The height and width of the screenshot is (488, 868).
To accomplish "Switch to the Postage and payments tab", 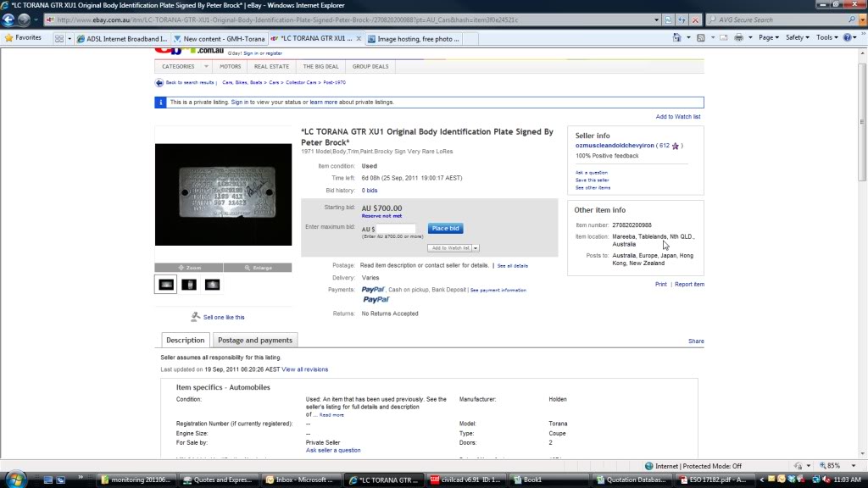I will (x=255, y=341).
